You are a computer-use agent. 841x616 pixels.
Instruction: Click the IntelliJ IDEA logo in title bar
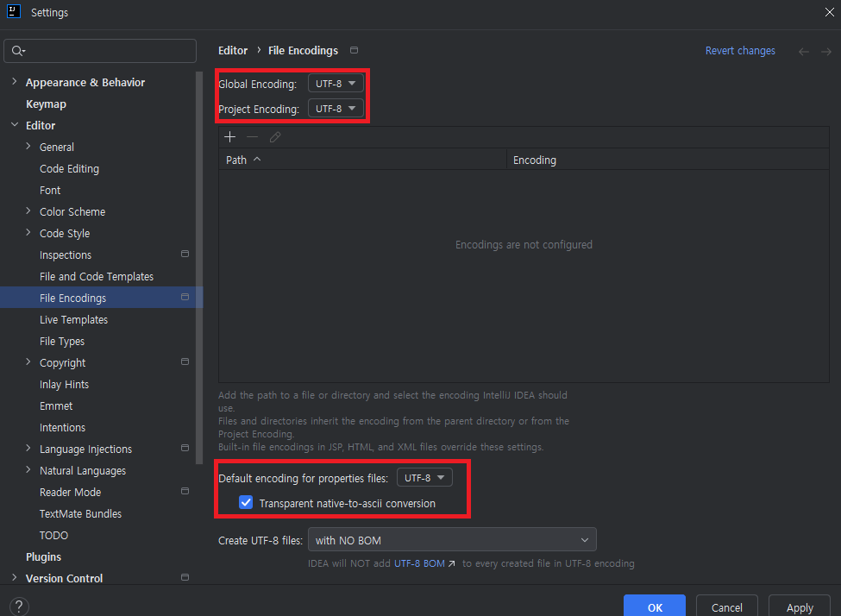point(14,11)
